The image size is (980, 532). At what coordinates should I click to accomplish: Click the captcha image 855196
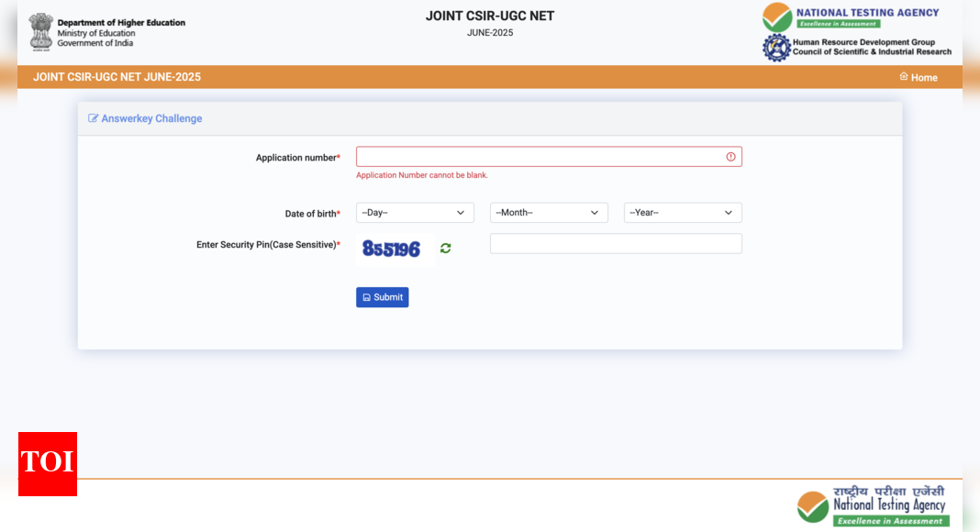click(392, 249)
